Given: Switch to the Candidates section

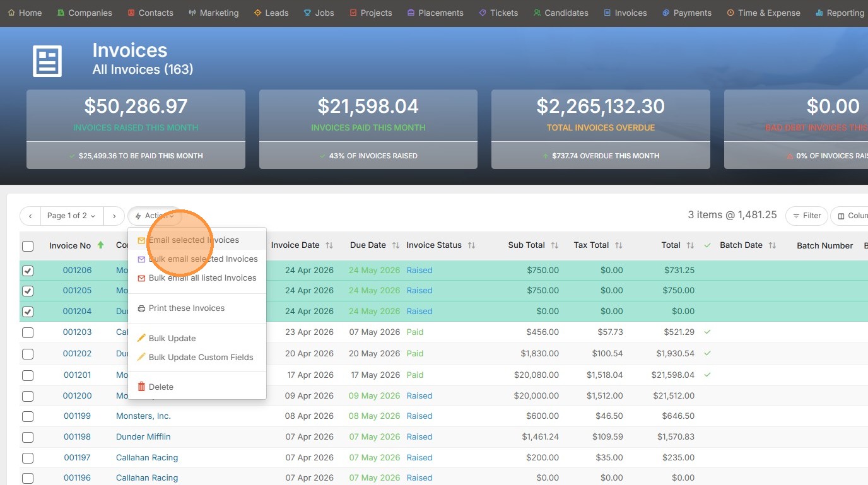Looking at the screenshot, I should (561, 13).
